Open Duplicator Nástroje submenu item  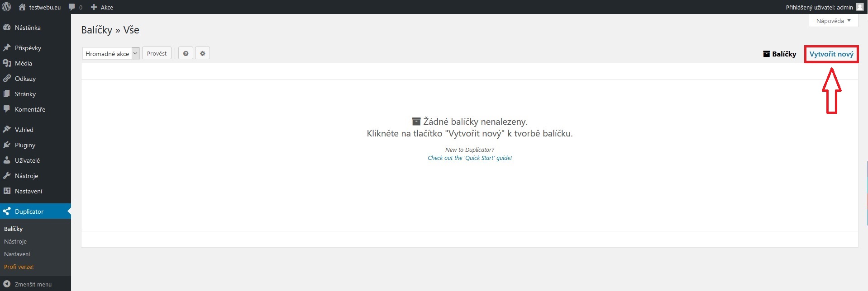15,241
